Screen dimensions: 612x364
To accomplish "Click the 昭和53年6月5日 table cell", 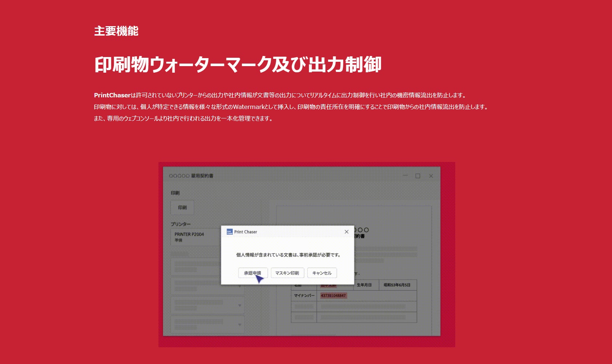I will point(397,285).
